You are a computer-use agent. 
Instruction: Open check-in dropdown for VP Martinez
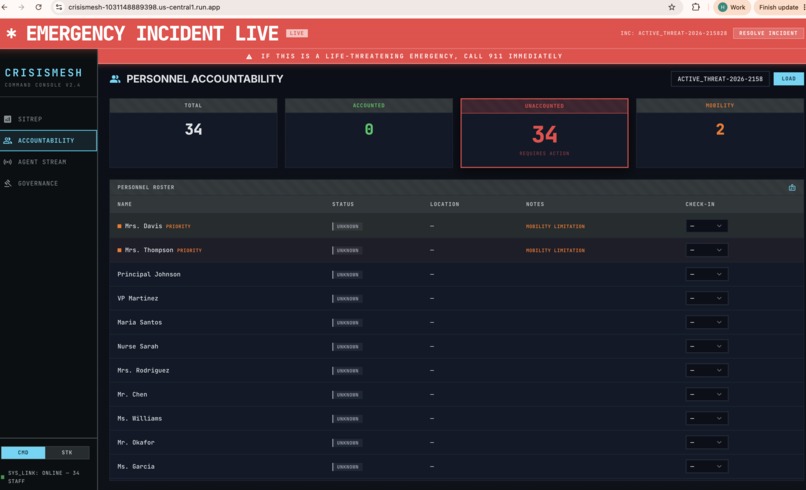point(707,298)
